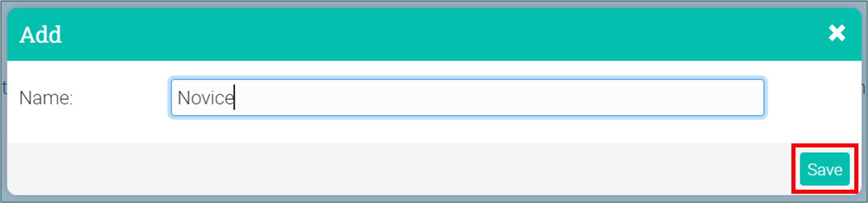The height and width of the screenshot is (203, 868).
Task: Click the header area right of "Add"
Action: (x=443, y=34)
